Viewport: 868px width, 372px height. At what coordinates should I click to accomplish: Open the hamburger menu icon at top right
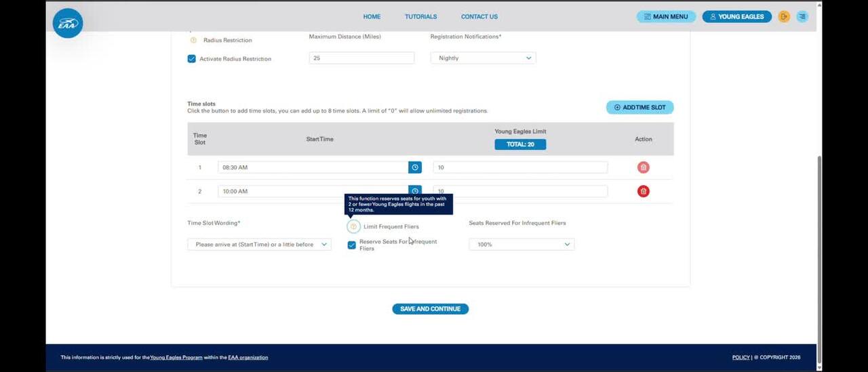802,16
